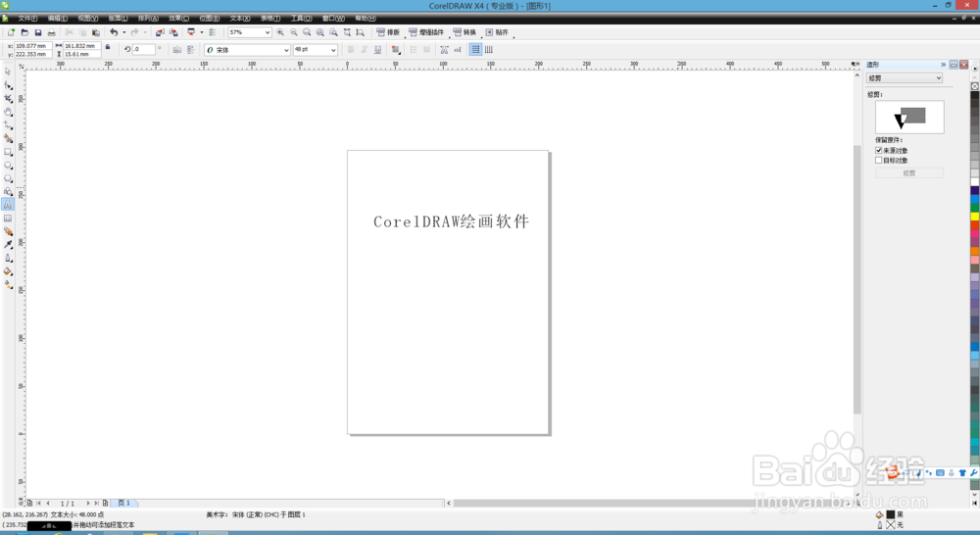
Task: Click the 增强插件 toolbar button
Action: (x=426, y=32)
